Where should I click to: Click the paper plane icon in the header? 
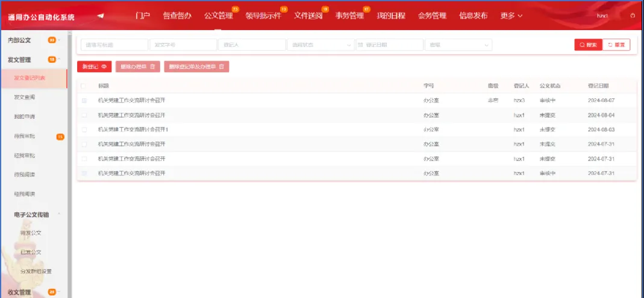pyautogui.click(x=101, y=16)
